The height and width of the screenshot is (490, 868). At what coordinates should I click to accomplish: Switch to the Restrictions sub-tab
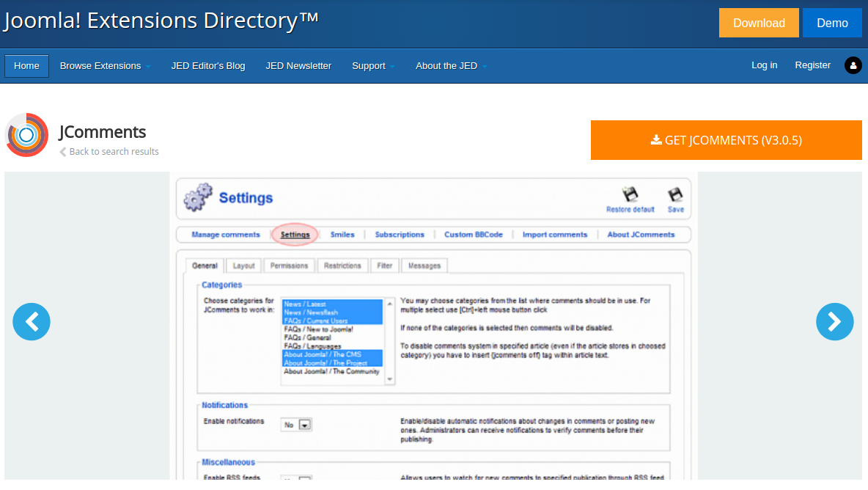[342, 266]
